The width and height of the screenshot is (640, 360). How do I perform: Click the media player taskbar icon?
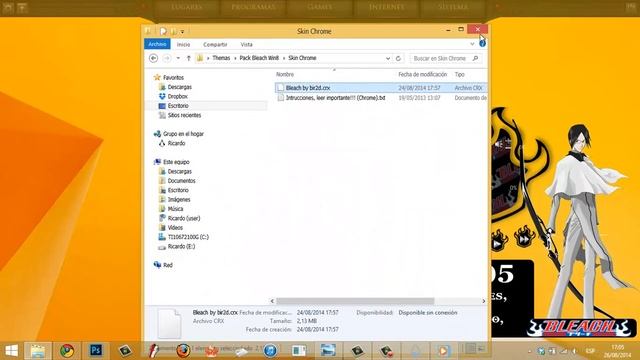point(443,350)
